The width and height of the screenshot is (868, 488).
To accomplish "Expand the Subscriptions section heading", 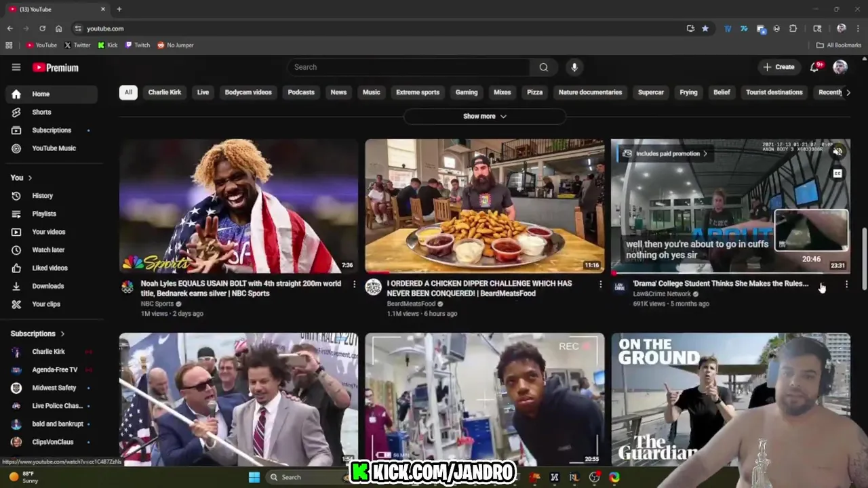I will pos(37,333).
